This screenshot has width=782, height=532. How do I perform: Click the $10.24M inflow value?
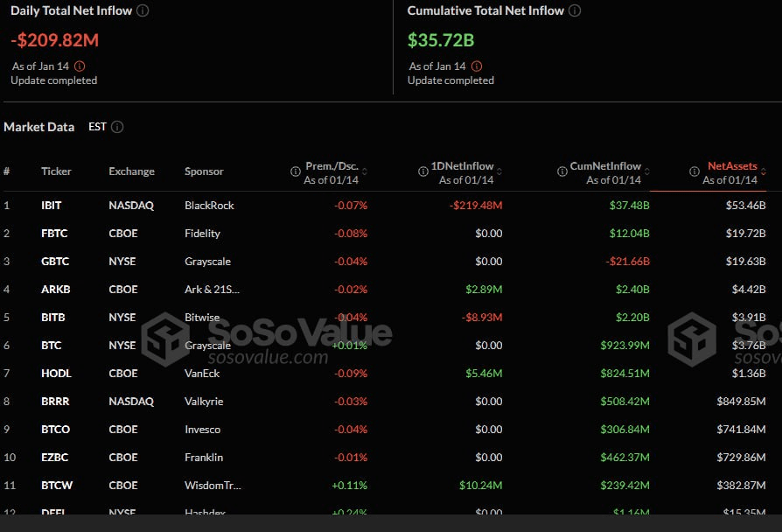481,485
